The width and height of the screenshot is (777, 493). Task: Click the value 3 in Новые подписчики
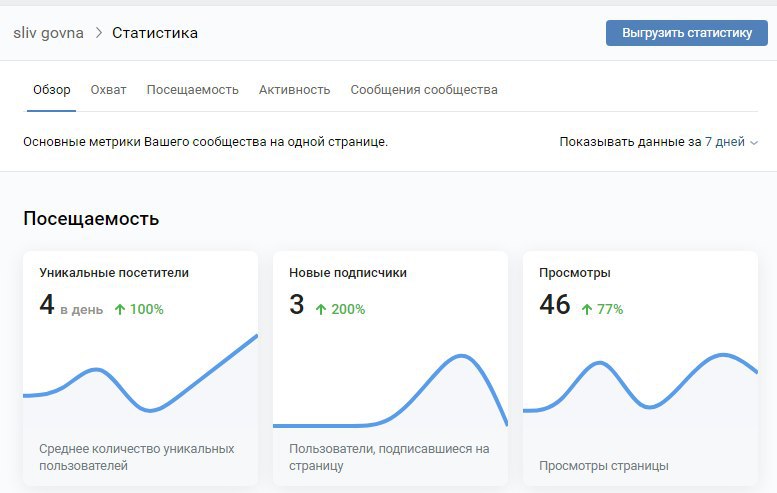297,305
